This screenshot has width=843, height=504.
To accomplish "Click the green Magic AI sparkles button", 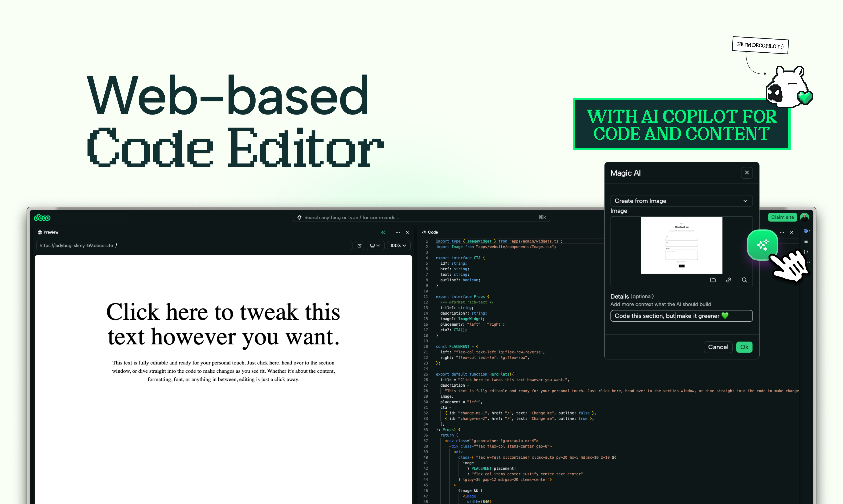I will pos(762,245).
